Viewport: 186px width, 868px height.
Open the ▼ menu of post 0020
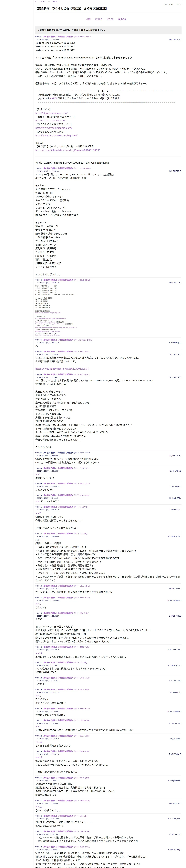point(36,709)
